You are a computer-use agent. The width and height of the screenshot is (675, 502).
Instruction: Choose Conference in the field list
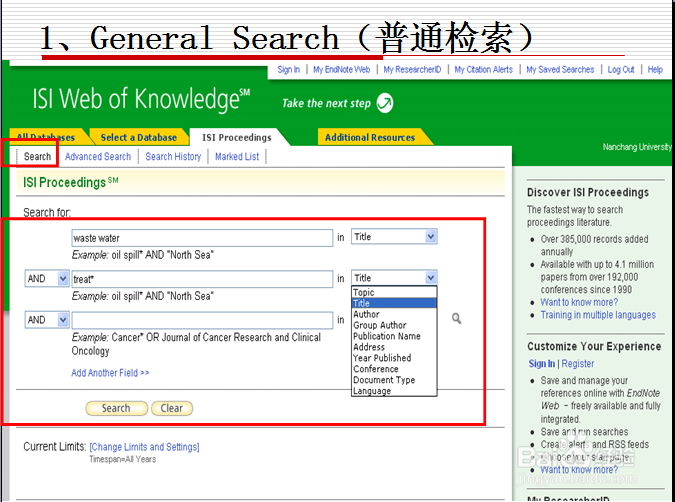coord(394,369)
